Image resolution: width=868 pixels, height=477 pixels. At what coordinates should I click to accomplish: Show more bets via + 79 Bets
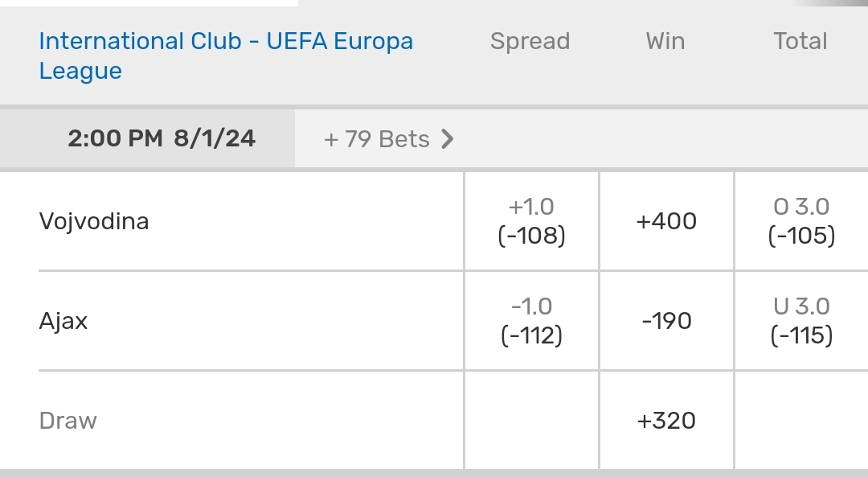(x=376, y=139)
